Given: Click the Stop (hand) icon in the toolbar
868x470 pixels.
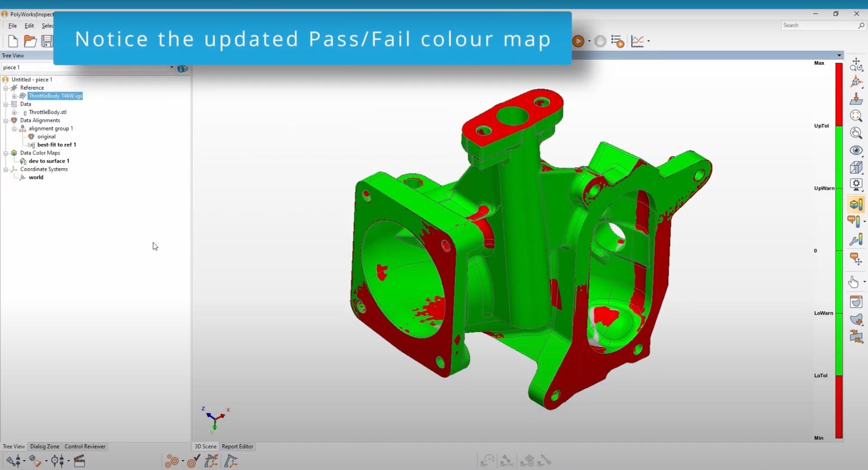Looking at the screenshot, I should coord(601,41).
